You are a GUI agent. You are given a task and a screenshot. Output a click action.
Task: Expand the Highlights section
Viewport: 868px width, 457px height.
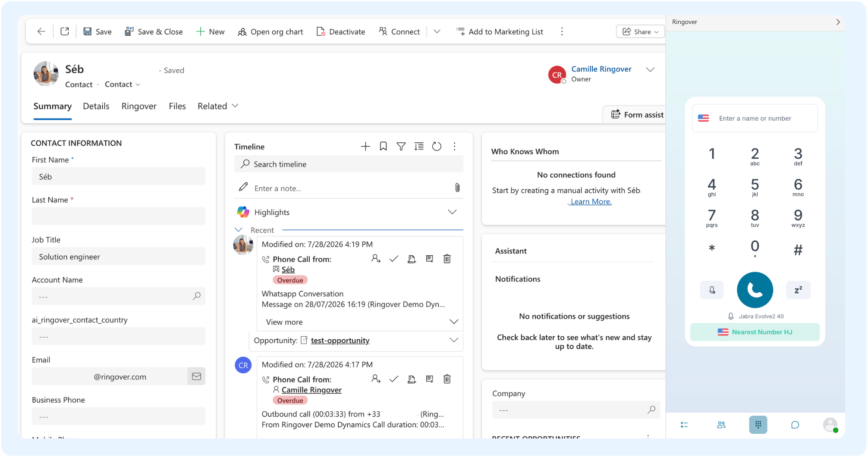tap(452, 212)
